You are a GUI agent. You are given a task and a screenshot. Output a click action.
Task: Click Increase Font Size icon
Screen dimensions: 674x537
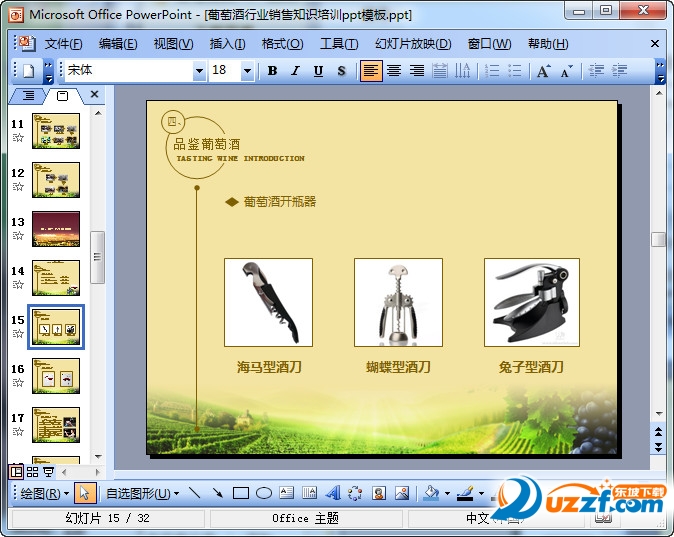point(544,71)
